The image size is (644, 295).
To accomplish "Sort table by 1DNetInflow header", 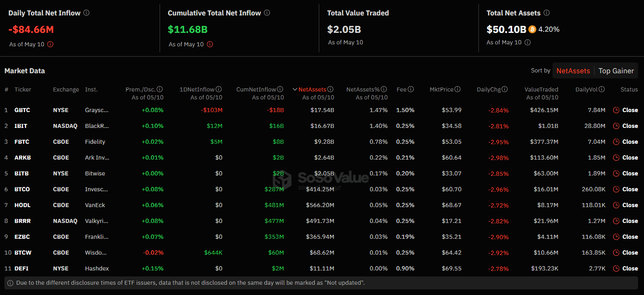I will click(197, 89).
